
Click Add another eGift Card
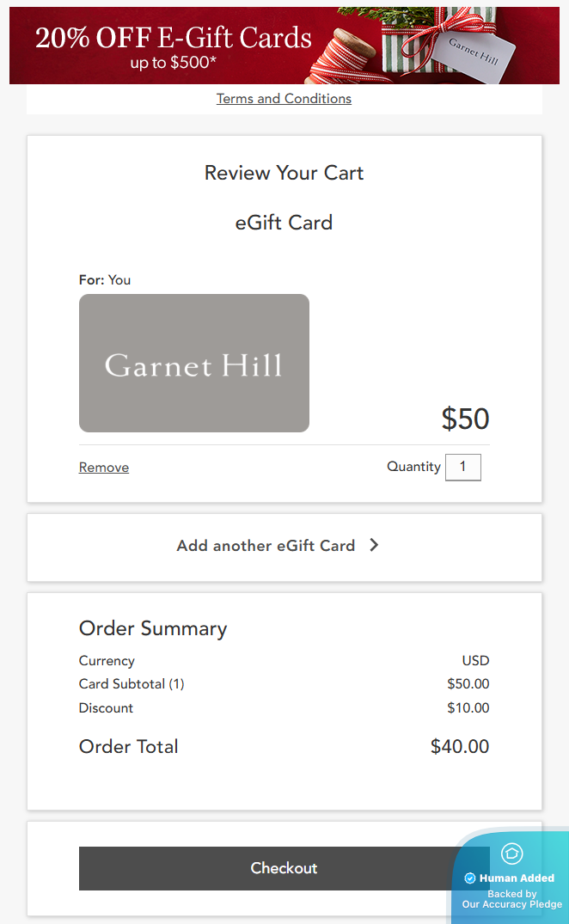coord(266,546)
